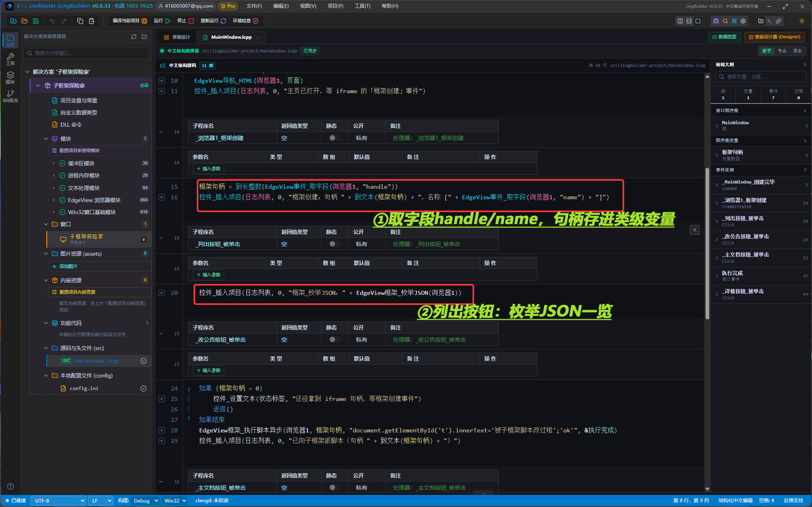
Task: Toggle 静态 switch for _浏览器1_框架创建
Action: click(334, 138)
